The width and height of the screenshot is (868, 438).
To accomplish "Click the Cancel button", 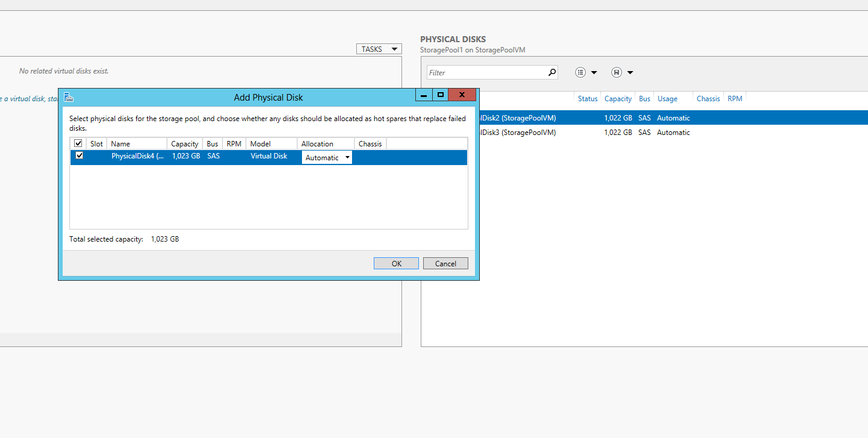I will click(445, 263).
